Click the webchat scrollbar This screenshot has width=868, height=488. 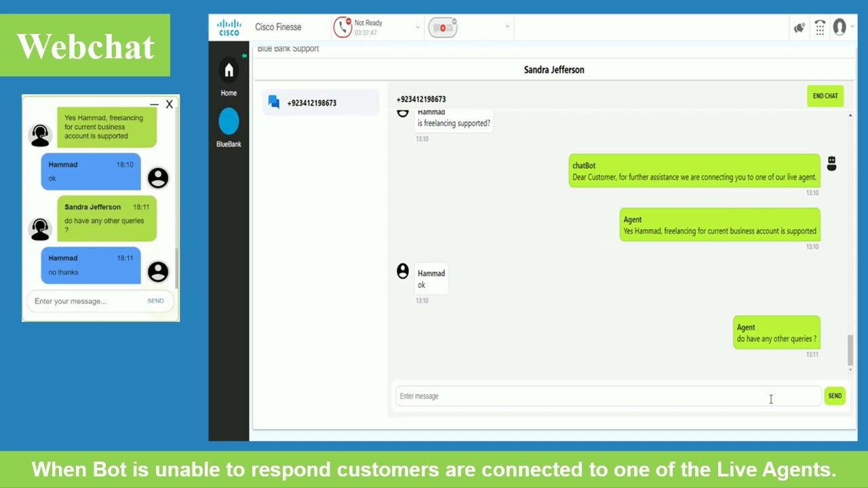pos(176,268)
